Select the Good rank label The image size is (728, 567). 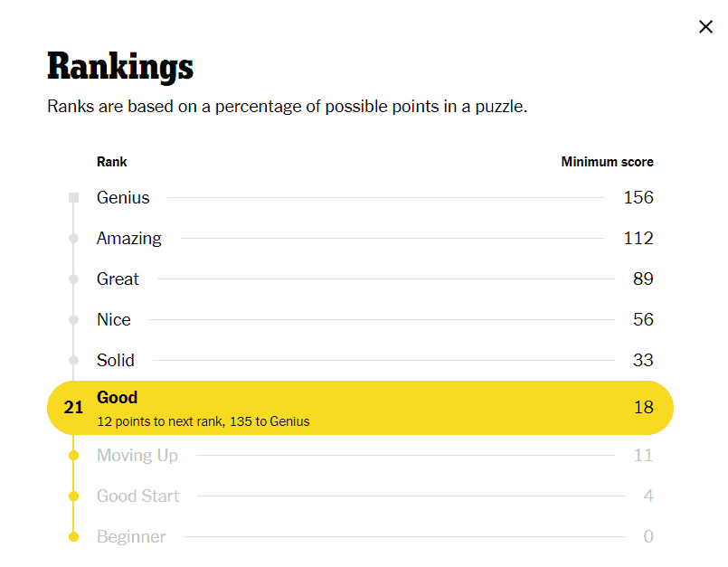118,398
